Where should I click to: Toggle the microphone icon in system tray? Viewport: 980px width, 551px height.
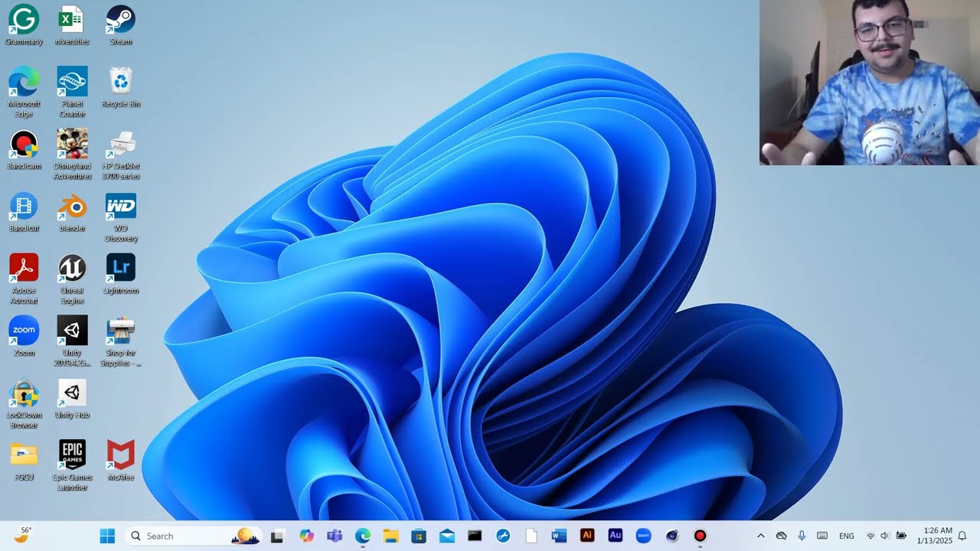tap(802, 536)
